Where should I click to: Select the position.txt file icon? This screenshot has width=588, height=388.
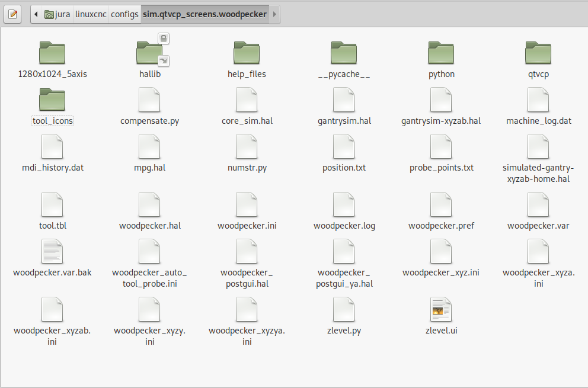click(344, 146)
